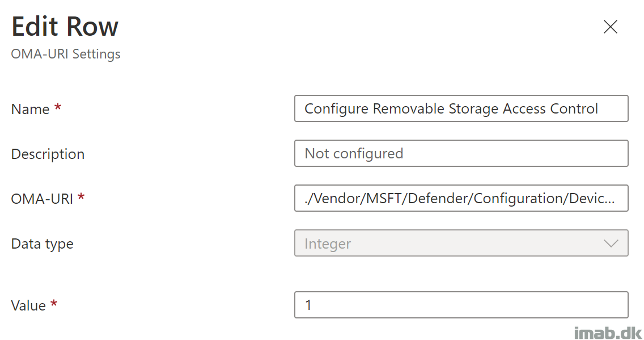
Task: Expand the Data type dropdown chevron
Action: click(x=611, y=244)
